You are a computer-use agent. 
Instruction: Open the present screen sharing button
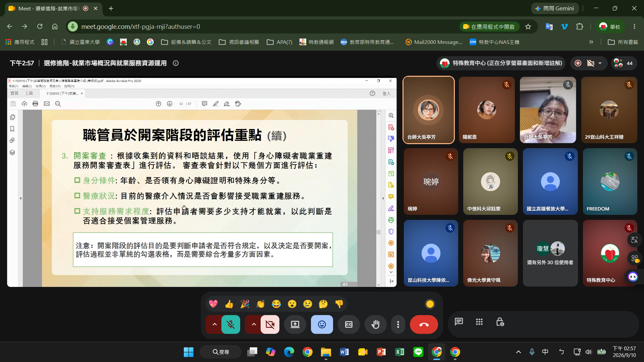click(x=295, y=324)
